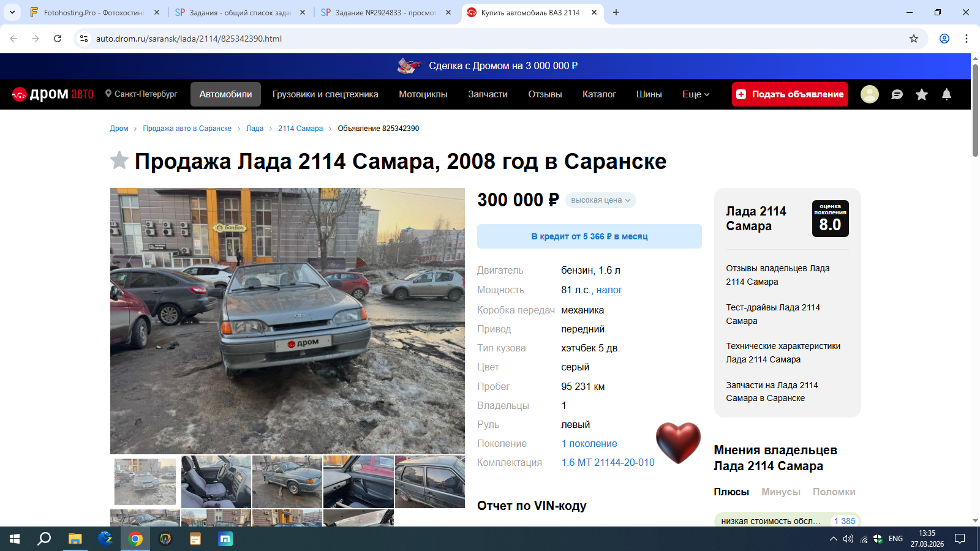The height and width of the screenshot is (551, 980).
Task: Open 'Технические характеристики Лада 2114 Самара'
Action: pyautogui.click(x=783, y=353)
